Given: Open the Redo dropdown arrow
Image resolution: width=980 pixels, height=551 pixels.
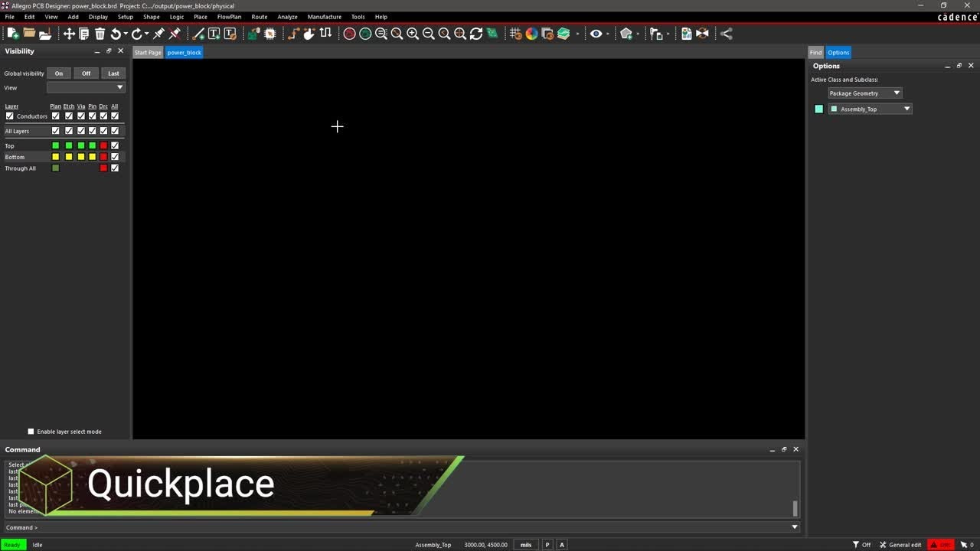Looking at the screenshot, I should tap(146, 34).
